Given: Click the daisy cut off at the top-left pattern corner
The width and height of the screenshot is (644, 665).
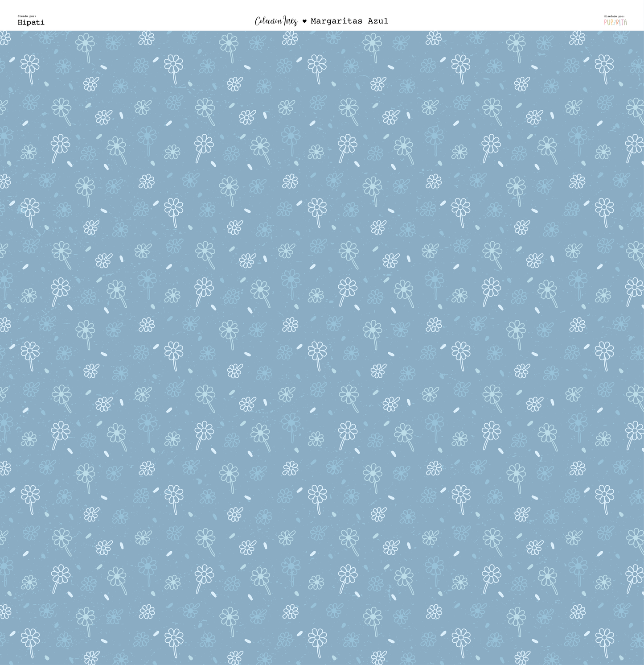Looking at the screenshot, I should tap(4, 38).
